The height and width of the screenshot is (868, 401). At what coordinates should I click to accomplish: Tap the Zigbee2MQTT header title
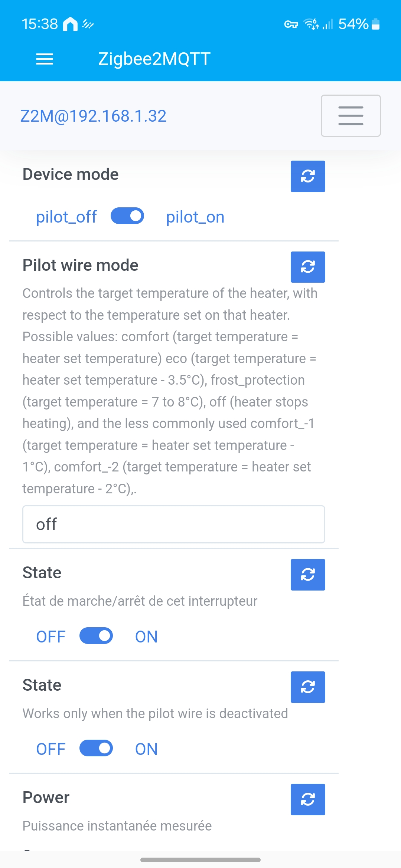[154, 59]
